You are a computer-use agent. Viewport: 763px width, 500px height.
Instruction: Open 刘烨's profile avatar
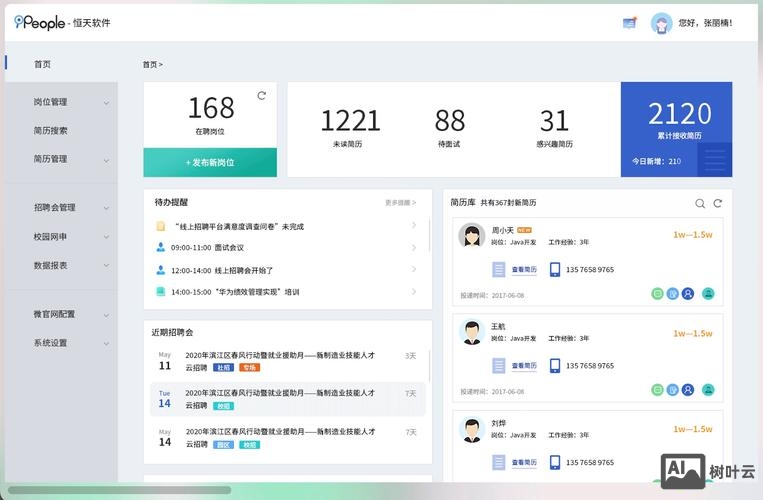click(x=472, y=429)
